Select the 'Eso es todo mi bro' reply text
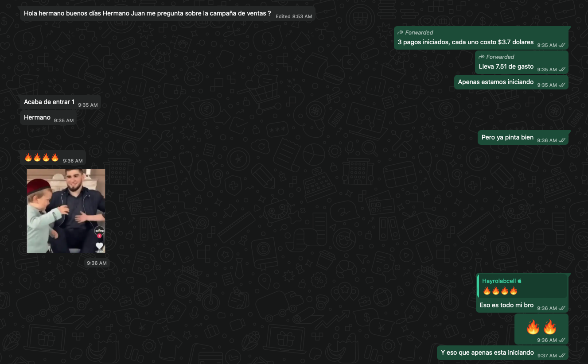This screenshot has height=364, width=588. 506,305
